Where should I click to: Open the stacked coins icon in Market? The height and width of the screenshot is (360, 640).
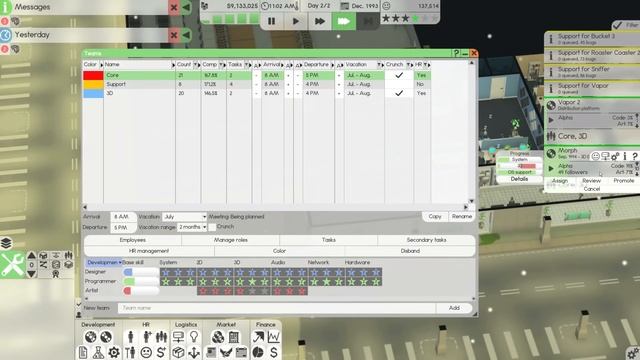tap(218, 337)
